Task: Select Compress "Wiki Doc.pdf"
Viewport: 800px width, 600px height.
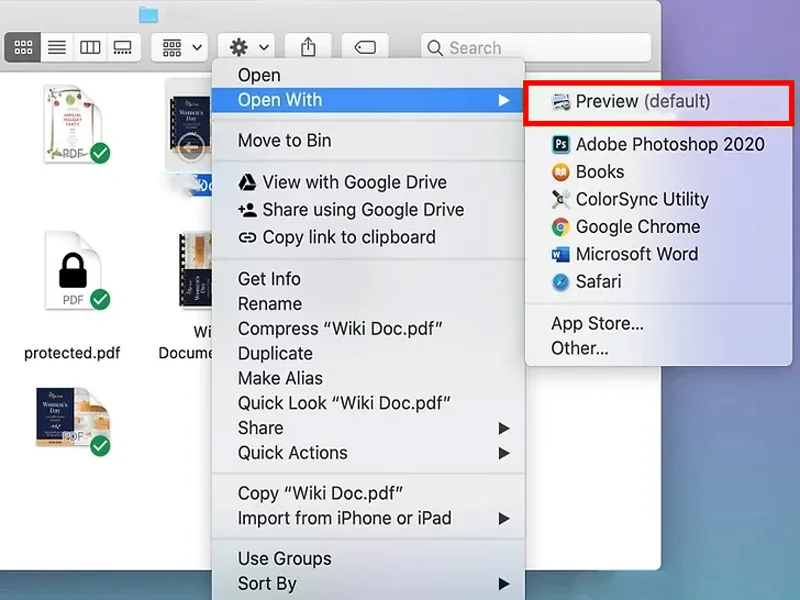Action: [368, 329]
